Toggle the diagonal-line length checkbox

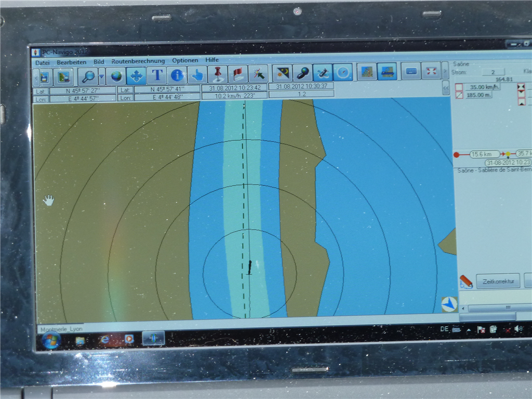[459, 95]
